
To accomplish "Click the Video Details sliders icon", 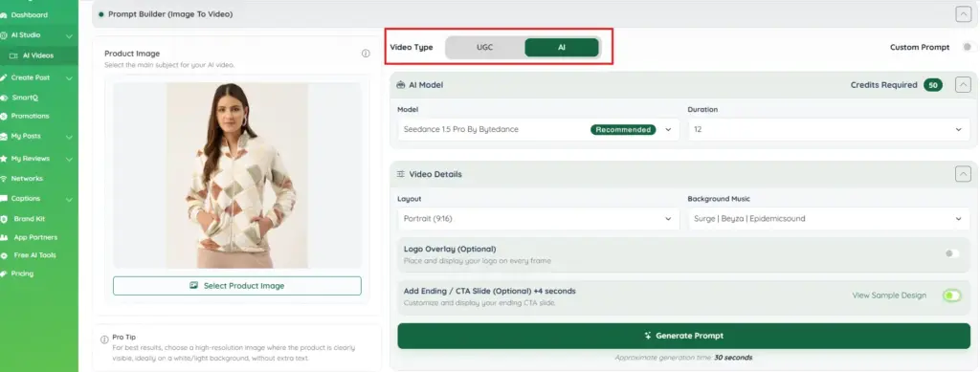I will pos(401,174).
